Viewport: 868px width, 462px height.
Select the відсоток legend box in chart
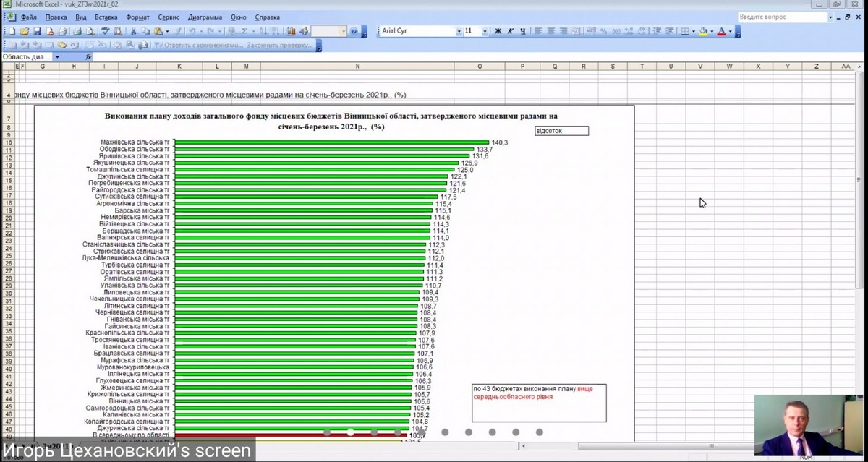[561, 131]
